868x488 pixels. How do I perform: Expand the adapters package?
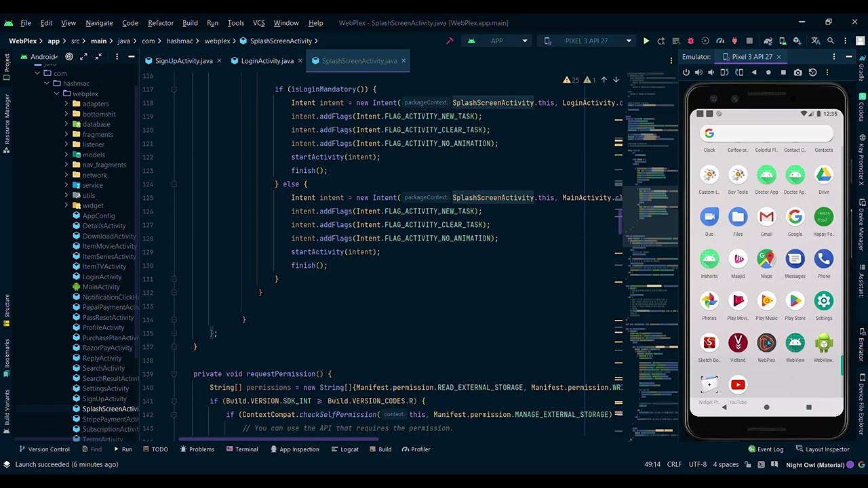[x=66, y=104]
